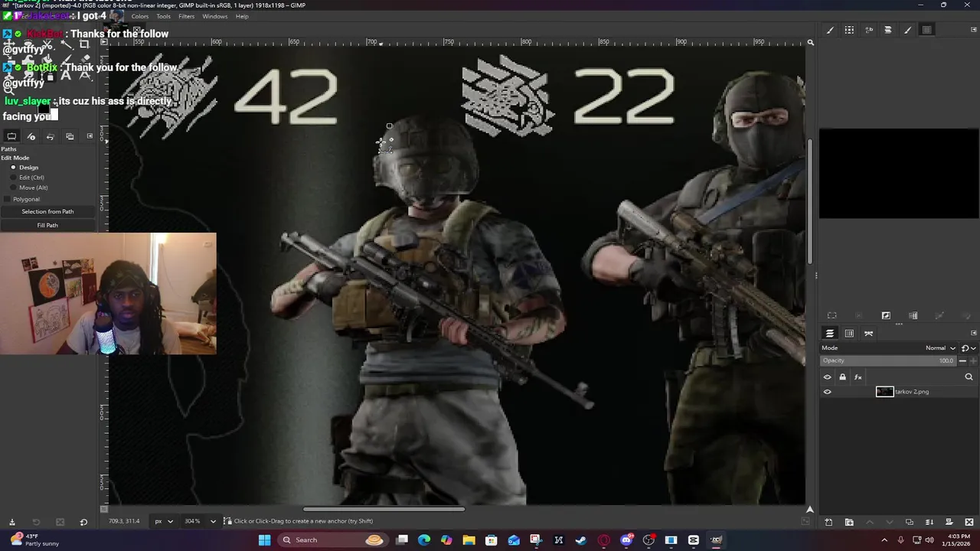Open the Windows Start menu
The image size is (980, 551).
[264, 540]
